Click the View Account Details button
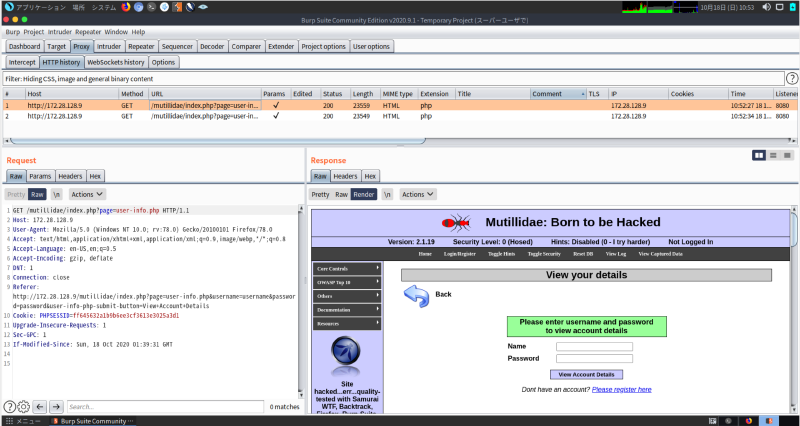This screenshot has height=426, width=800. tap(586, 374)
